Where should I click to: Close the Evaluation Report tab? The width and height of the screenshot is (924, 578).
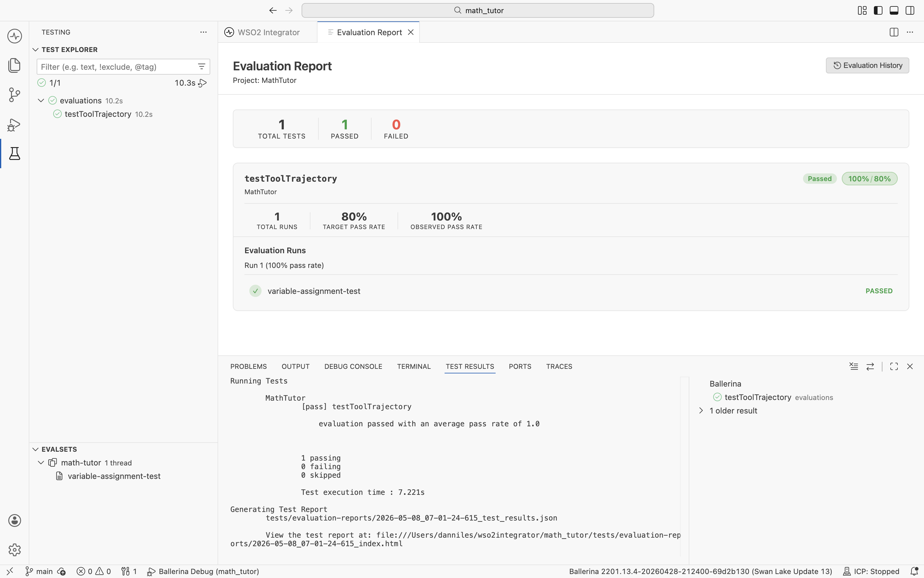click(x=411, y=32)
